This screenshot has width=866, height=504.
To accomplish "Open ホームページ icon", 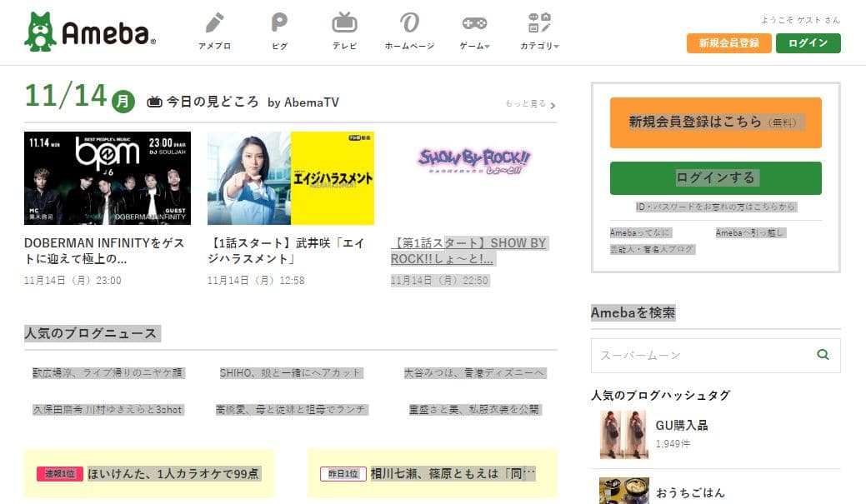I will click(409, 22).
